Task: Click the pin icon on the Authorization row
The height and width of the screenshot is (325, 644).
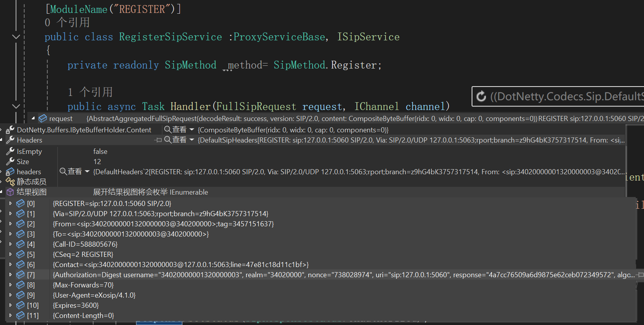Action: click(x=640, y=275)
